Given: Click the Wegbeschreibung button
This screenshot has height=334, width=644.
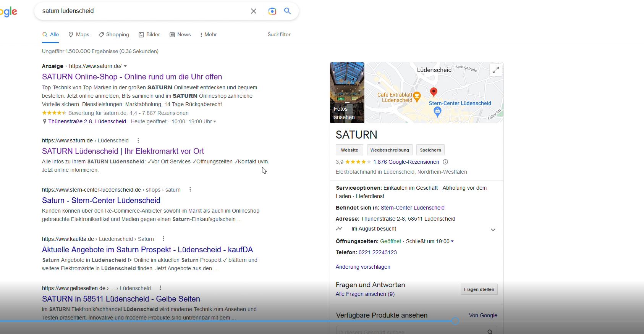Looking at the screenshot, I should pyautogui.click(x=390, y=150).
